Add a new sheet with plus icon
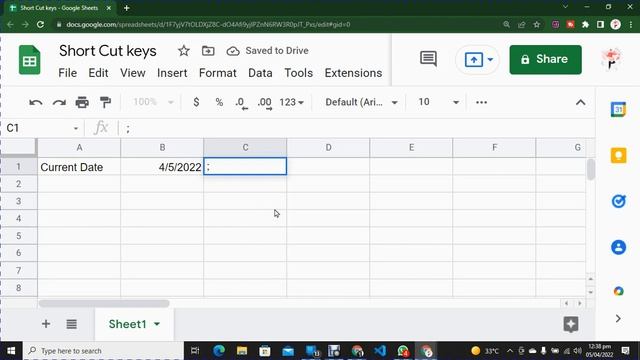 46,324
